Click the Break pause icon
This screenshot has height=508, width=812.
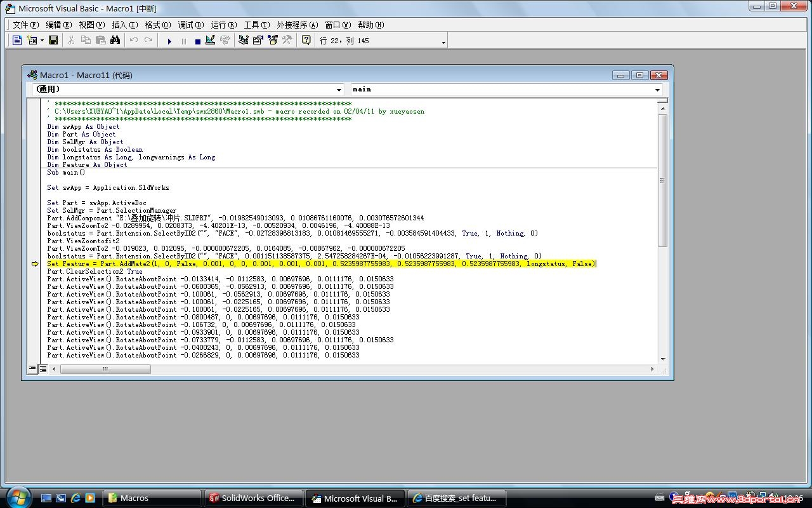click(184, 41)
